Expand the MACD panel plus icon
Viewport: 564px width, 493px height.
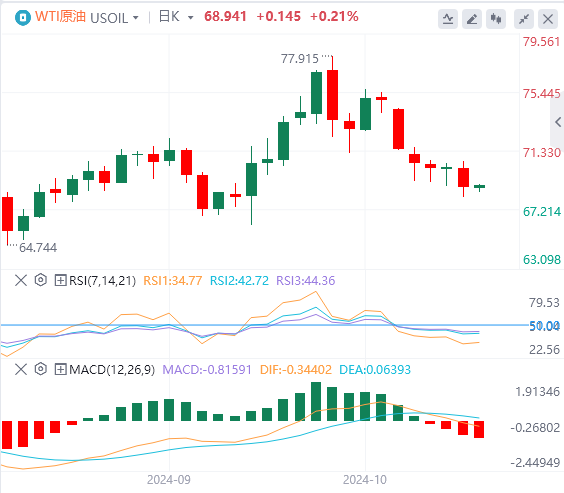click(60, 369)
